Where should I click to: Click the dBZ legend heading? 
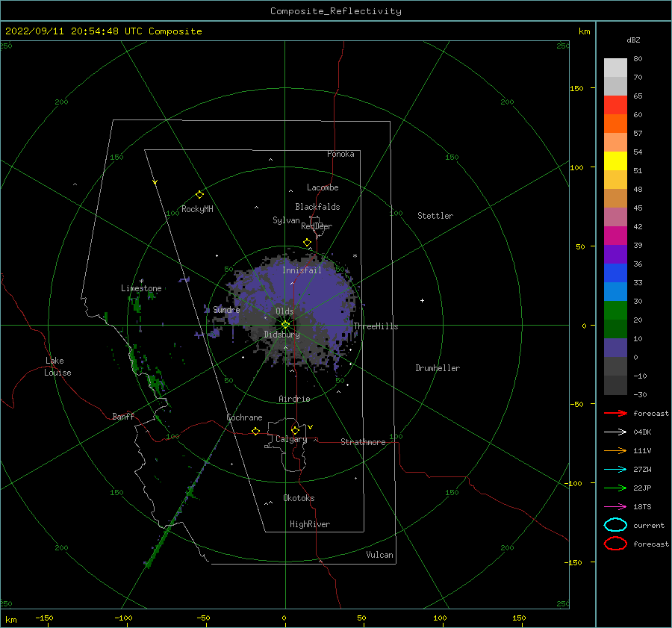pyautogui.click(x=633, y=40)
